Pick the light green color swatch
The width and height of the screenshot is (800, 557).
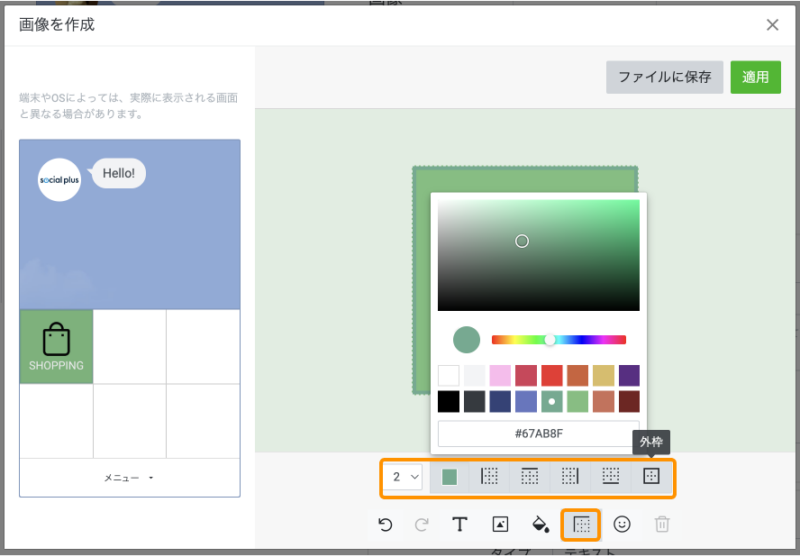point(578,401)
